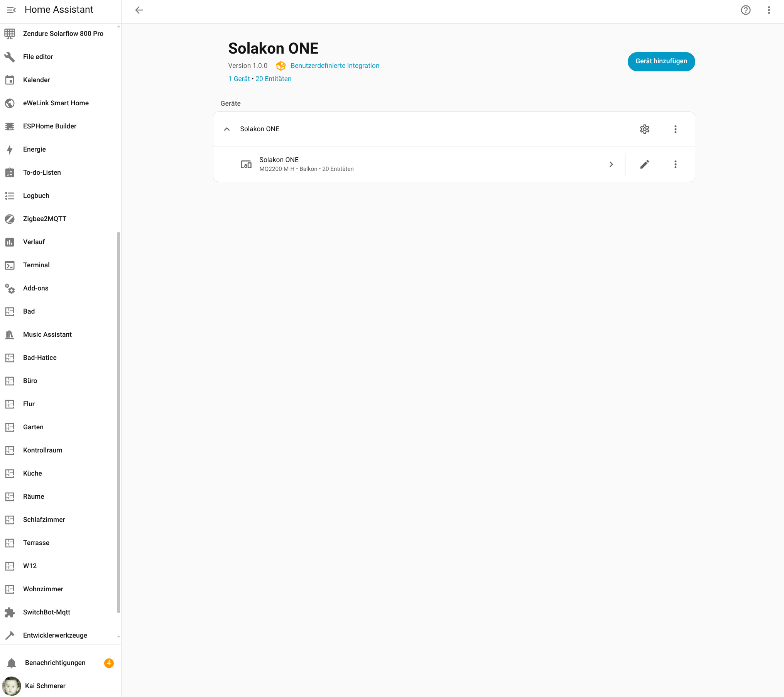Open Kai Schmerer user profile
This screenshot has height=697, width=784.
pos(60,686)
